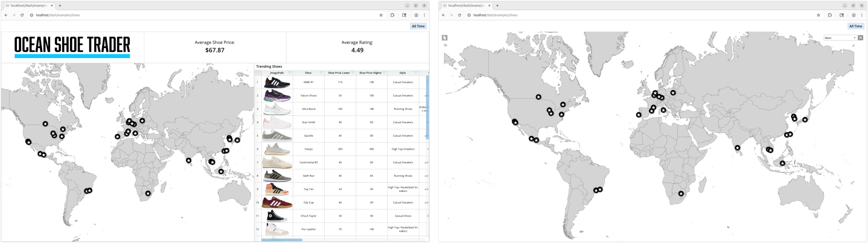
Task: Click the table's vertical scrollbar thumb
Action: click(x=427, y=107)
